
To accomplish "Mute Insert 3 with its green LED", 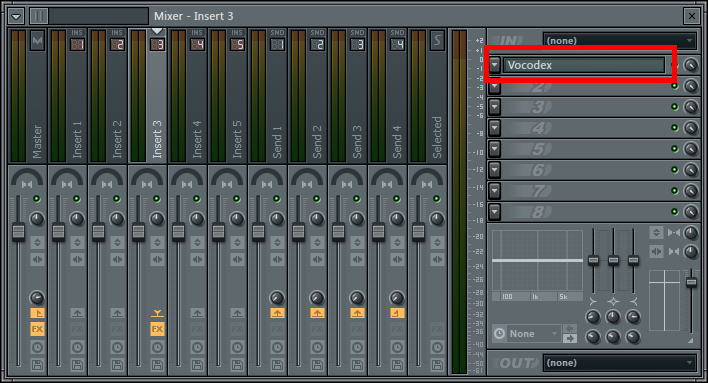I will coord(157,199).
